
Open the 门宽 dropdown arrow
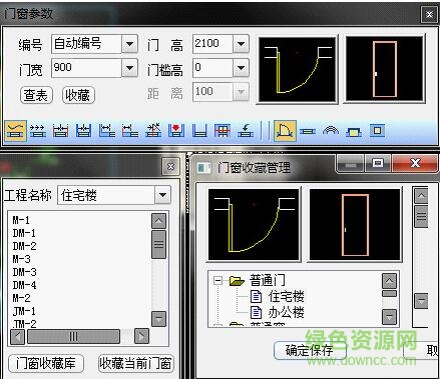click(130, 68)
